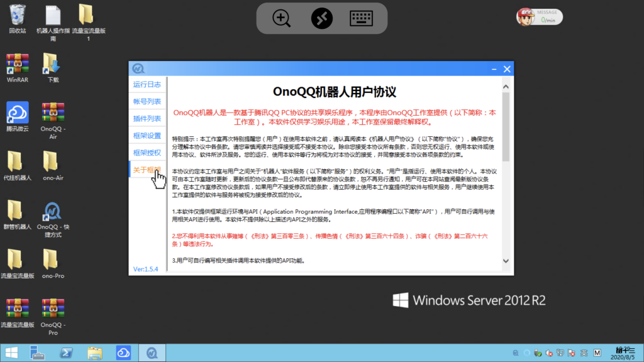Click the muted volume tray icon
This screenshot has height=362, width=644.
coord(549,353)
